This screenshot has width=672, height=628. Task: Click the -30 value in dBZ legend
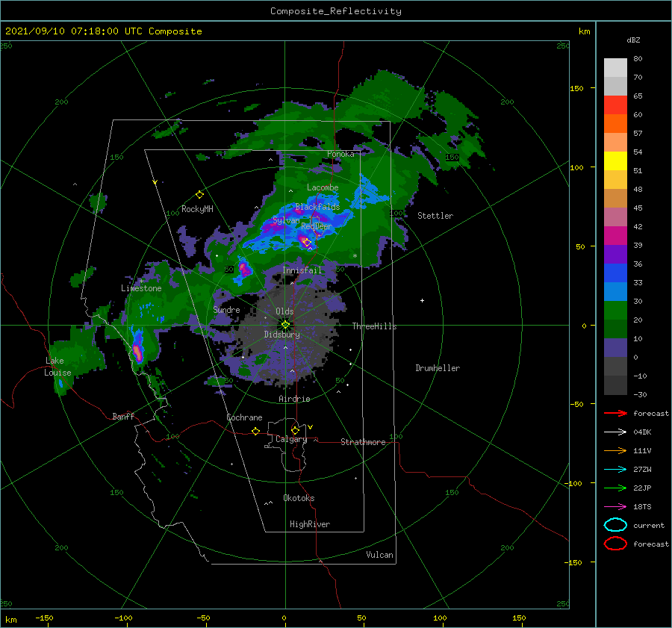pyautogui.click(x=640, y=394)
